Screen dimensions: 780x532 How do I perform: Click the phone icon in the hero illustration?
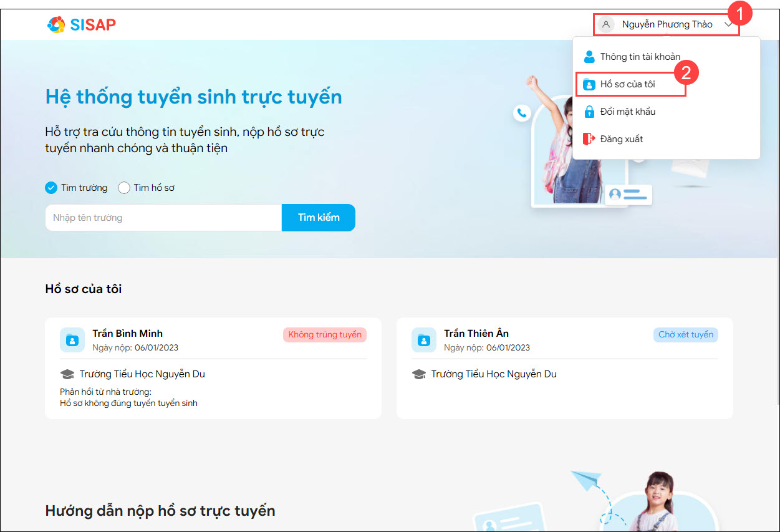click(522, 113)
